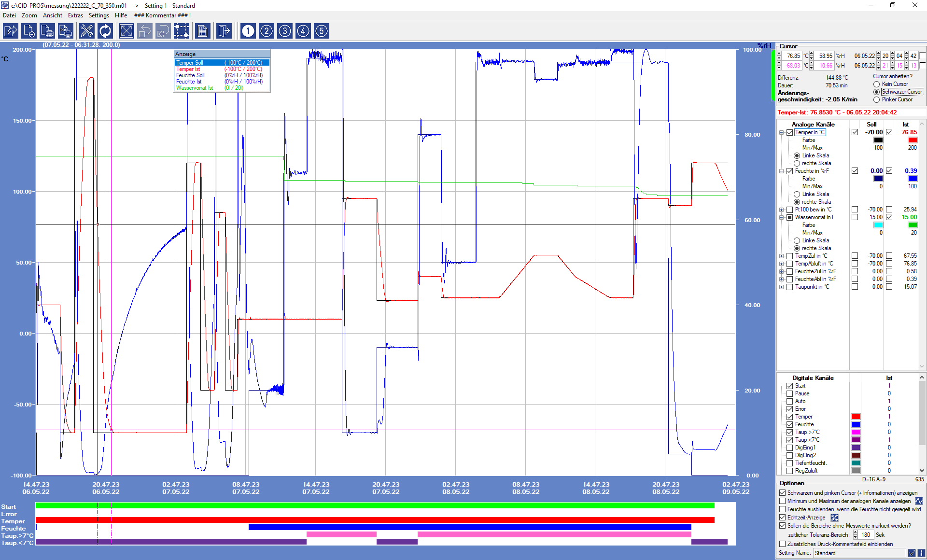Screen dimensions: 927x560
Task: Expand the FeuchteAbl in %rF node
Action: (781, 279)
